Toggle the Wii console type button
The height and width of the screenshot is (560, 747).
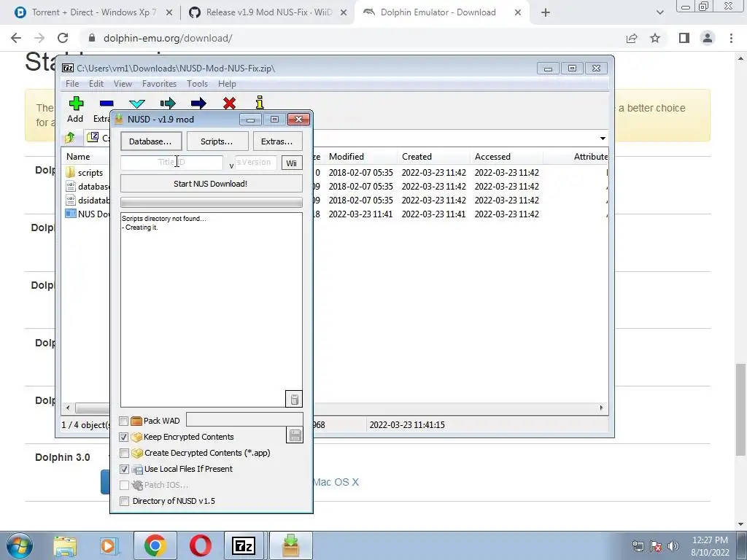coord(292,163)
